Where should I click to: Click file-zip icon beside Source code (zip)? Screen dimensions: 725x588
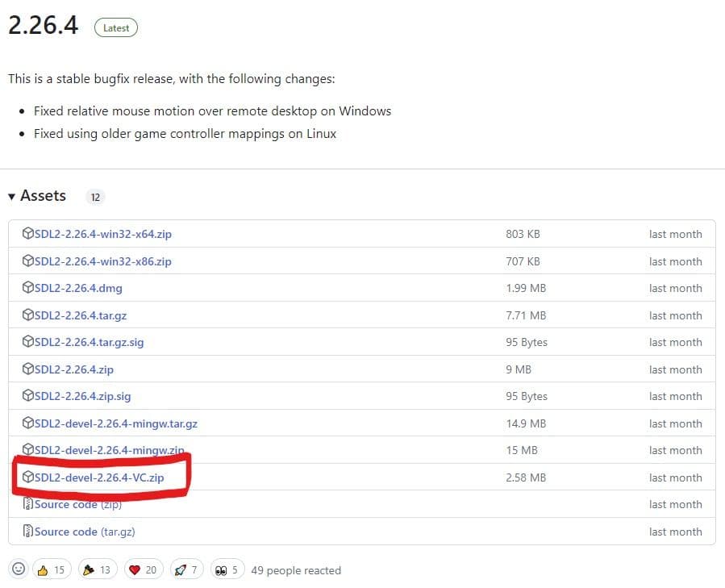click(28, 504)
